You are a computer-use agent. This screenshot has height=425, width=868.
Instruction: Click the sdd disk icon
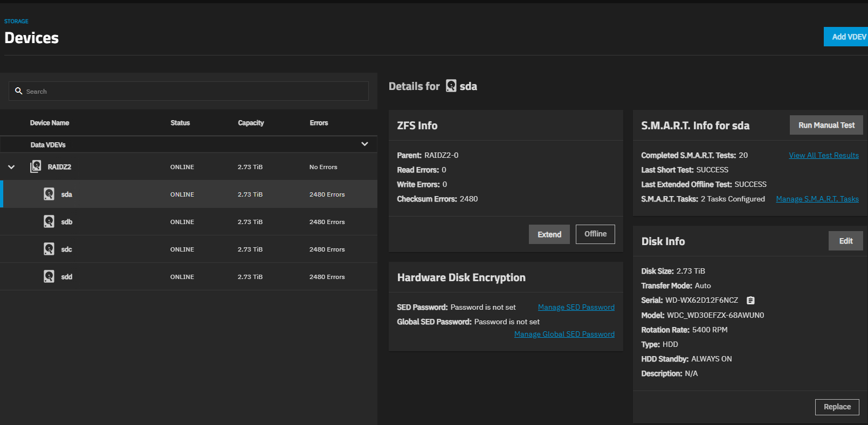pyautogui.click(x=49, y=276)
